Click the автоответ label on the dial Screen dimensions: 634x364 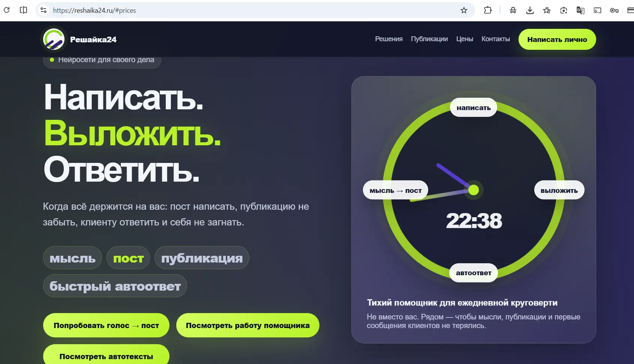pyautogui.click(x=474, y=273)
